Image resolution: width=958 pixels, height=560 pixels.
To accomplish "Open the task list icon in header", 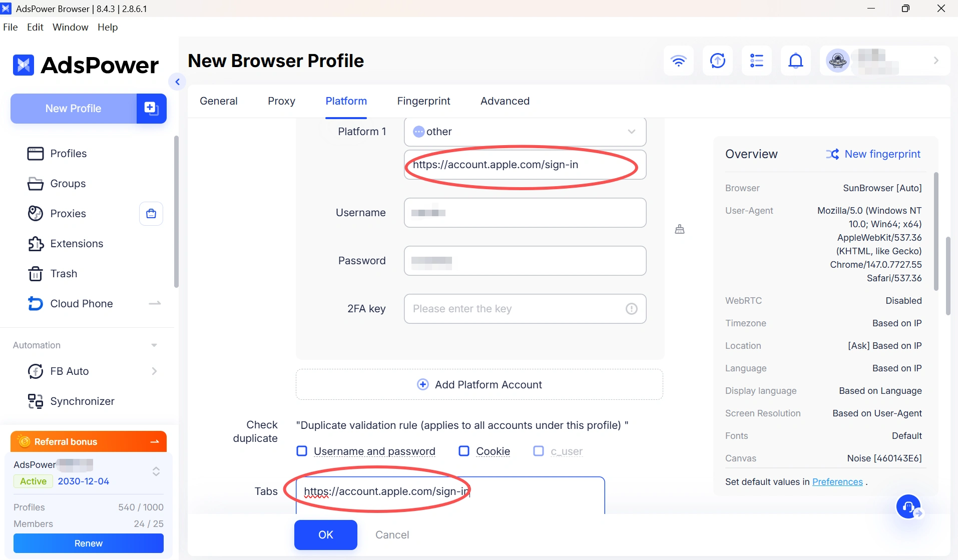I will tap(757, 61).
